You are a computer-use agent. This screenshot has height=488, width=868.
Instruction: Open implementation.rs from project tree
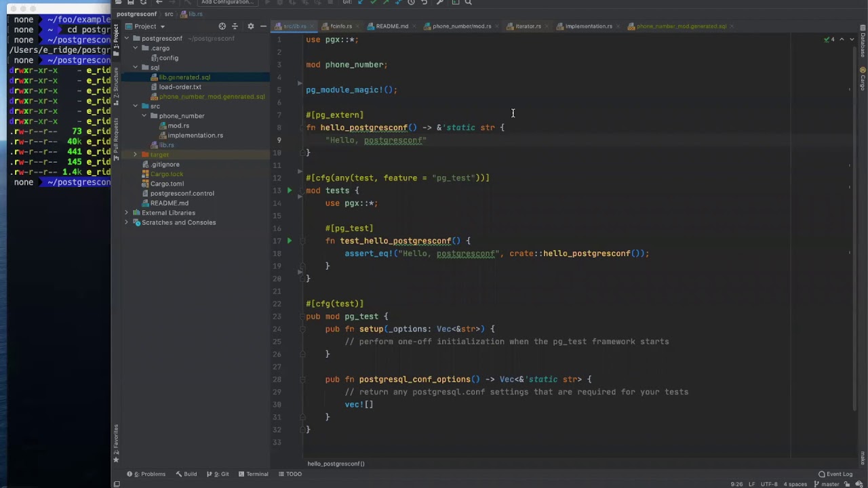click(195, 136)
